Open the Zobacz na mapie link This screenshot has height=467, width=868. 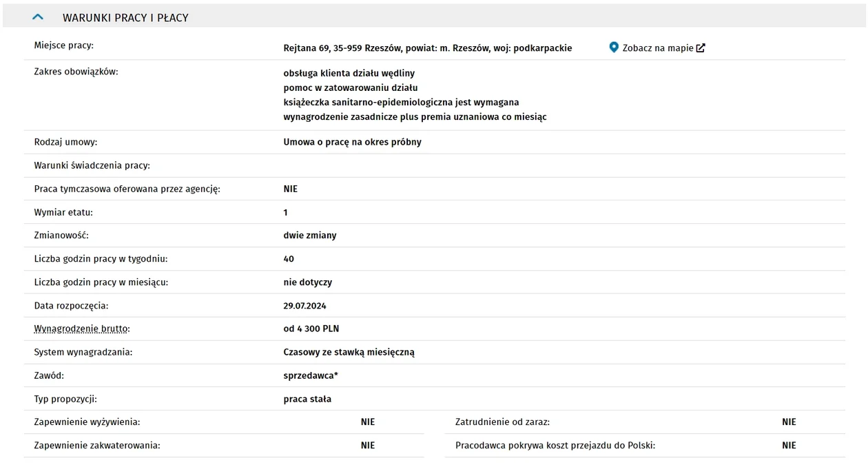point(657,48)
